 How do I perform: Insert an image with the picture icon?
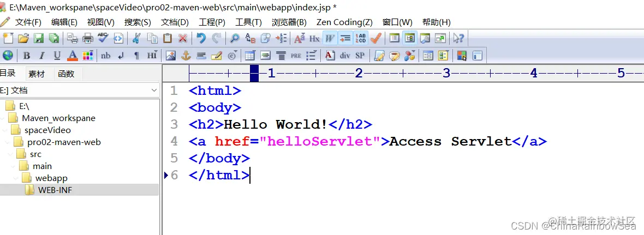pyautogui.click(x=171, y=56)
